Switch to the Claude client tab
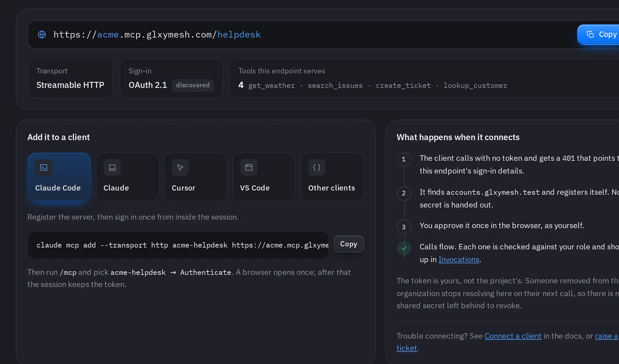Screen dimensions: 619x364 point(127,177)
